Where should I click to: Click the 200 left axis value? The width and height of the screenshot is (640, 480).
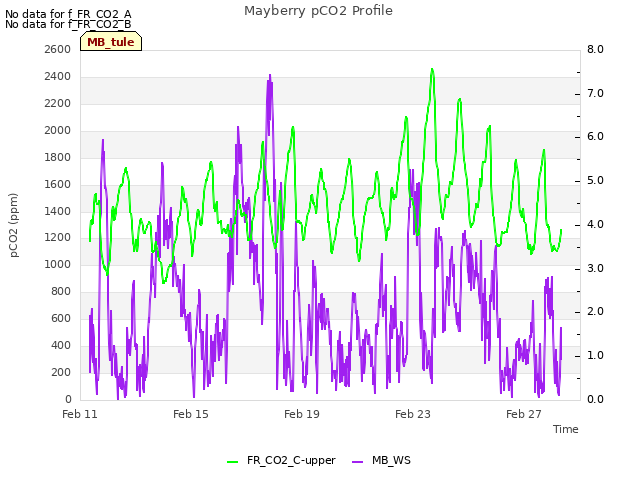[61, 372]
